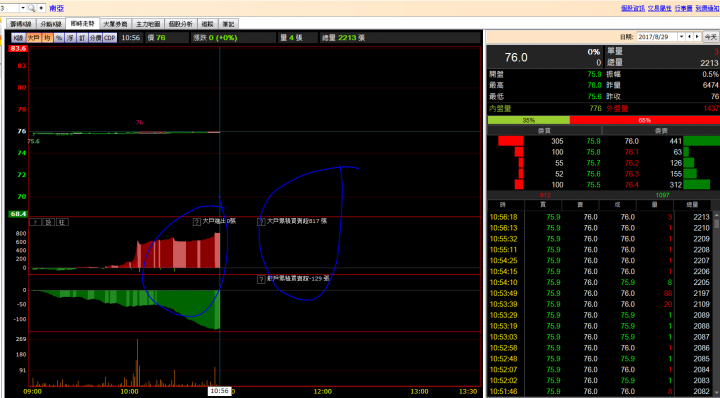Open the 大單券商 tab
Viewport: 720px width, 398px height.
tap(115, 24)
